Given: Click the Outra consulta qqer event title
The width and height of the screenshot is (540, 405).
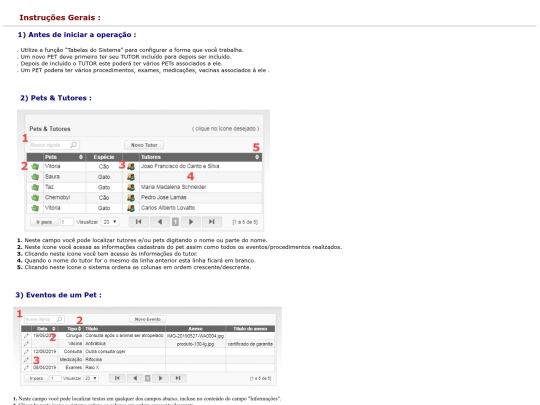Looking at the screenshot, I should tap(105, 352).
